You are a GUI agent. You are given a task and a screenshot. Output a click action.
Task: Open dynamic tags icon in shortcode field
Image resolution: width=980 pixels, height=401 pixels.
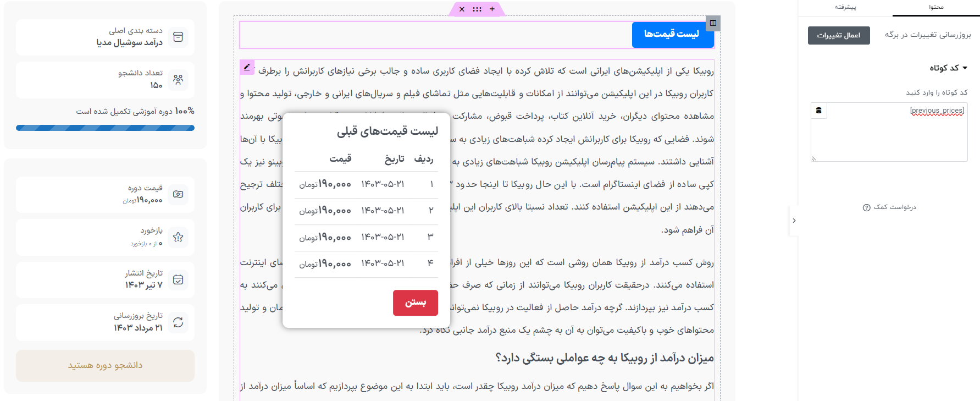tap(818, 111)
